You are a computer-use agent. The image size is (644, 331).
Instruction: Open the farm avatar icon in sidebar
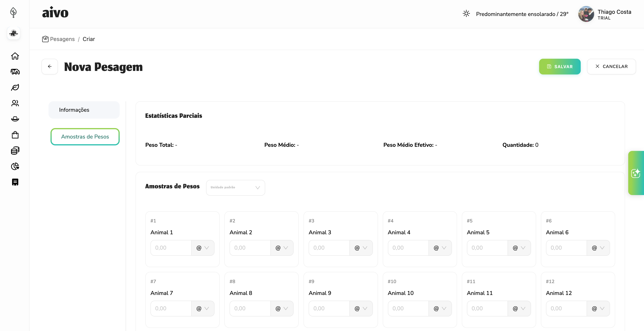13,33
